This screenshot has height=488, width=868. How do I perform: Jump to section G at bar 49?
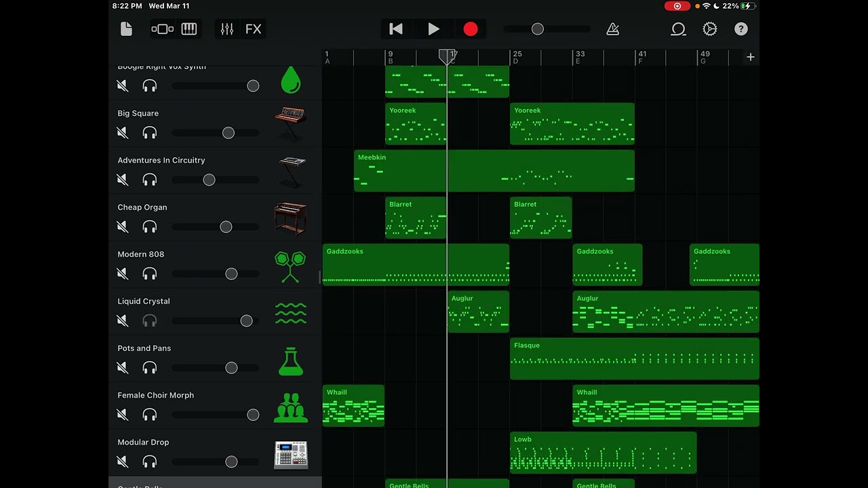click(705, 58)
